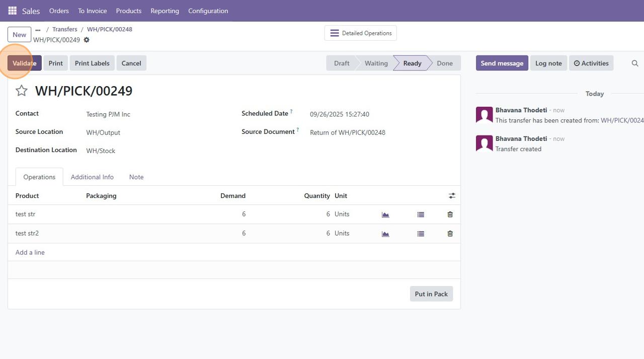The height and width of the screenshot is (359, 644).
Task: Open the apps grid menu icon
Action: [12, 11]
